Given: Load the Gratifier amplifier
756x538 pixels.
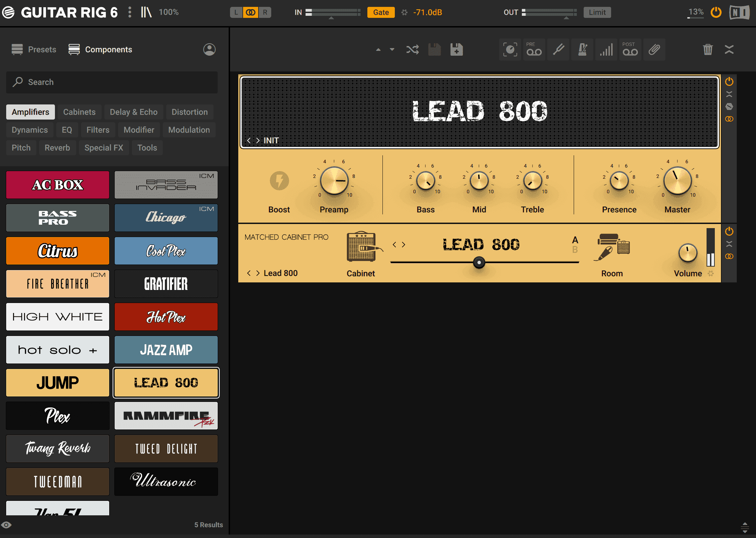Looking at the screenshot, I should (x=166, y=284).
